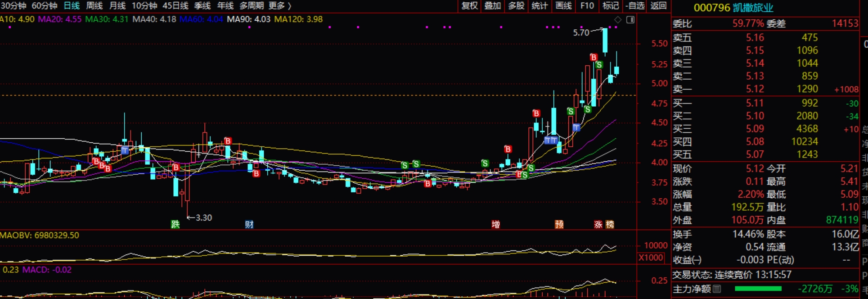Click the B marker at price 4.60 level
The image size is (868, 299).
536,113
